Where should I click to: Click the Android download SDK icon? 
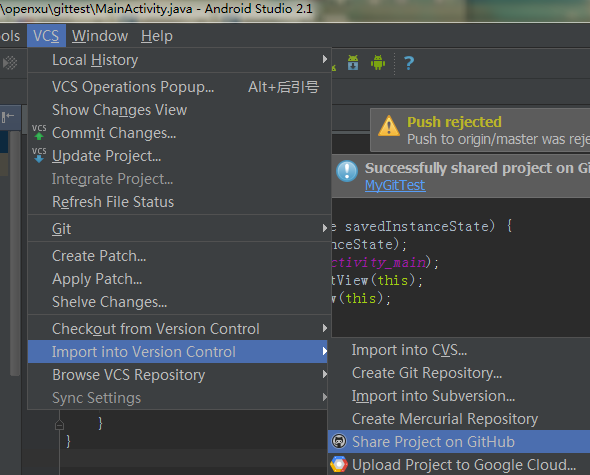point(353,62)
